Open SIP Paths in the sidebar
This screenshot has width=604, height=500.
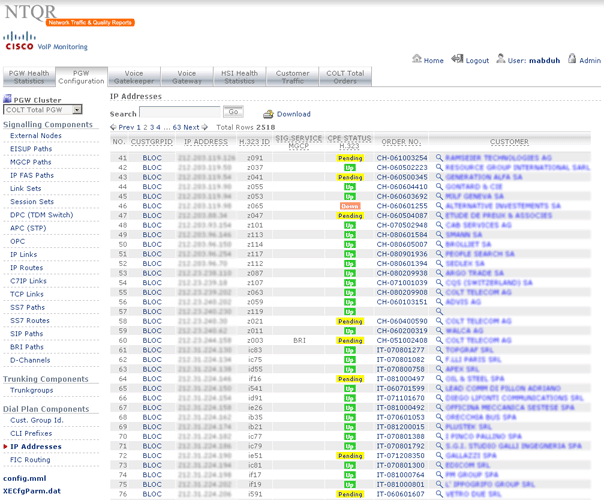click(27, 334)
